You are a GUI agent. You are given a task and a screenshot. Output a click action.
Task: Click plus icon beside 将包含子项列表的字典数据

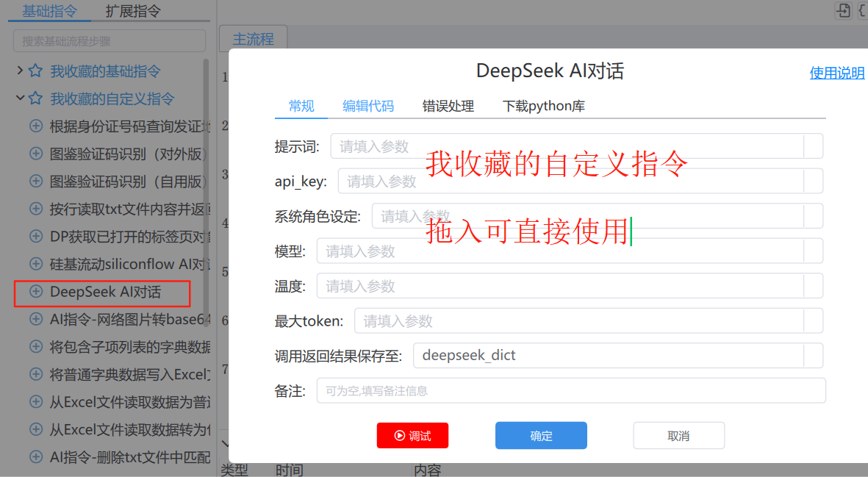36,347
